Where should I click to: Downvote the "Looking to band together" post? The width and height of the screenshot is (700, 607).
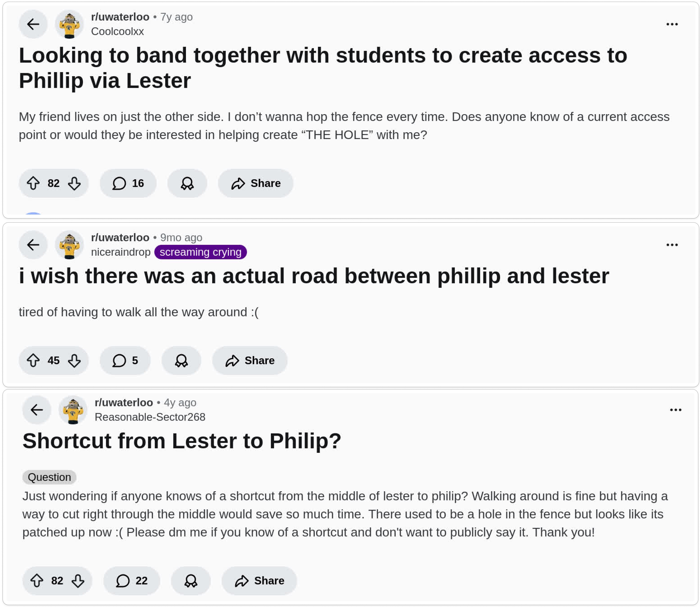(75, 183)
